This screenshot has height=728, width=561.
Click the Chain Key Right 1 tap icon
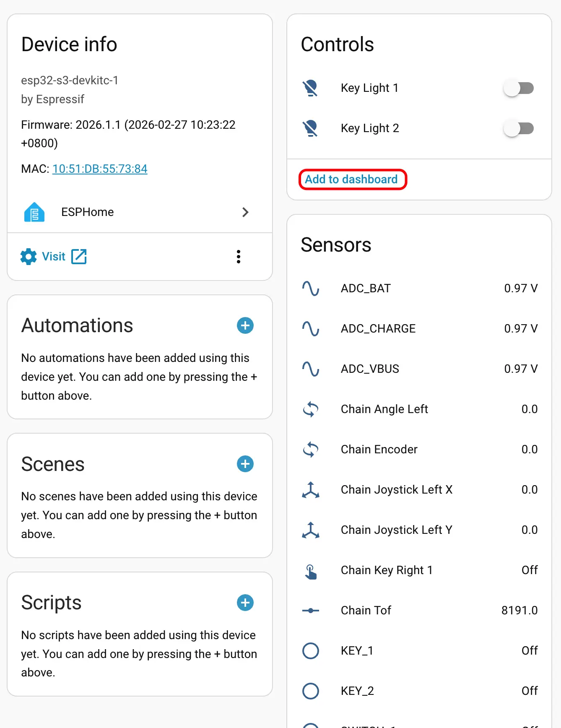tap(311, 570)
